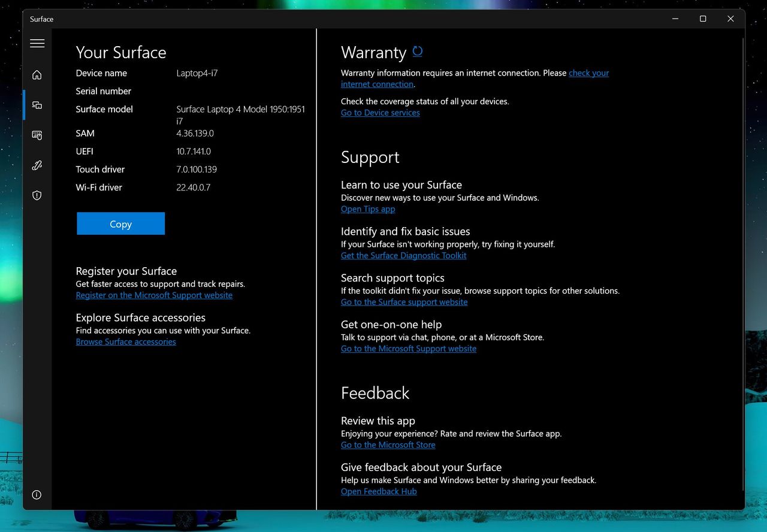Screen dimensions: 767x532
Task: Click the right pane vertical scrollbar
Action: [x=743, y=264]
